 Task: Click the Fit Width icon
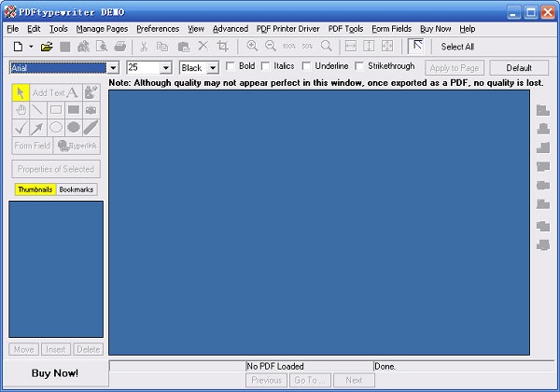coord(351,46)
